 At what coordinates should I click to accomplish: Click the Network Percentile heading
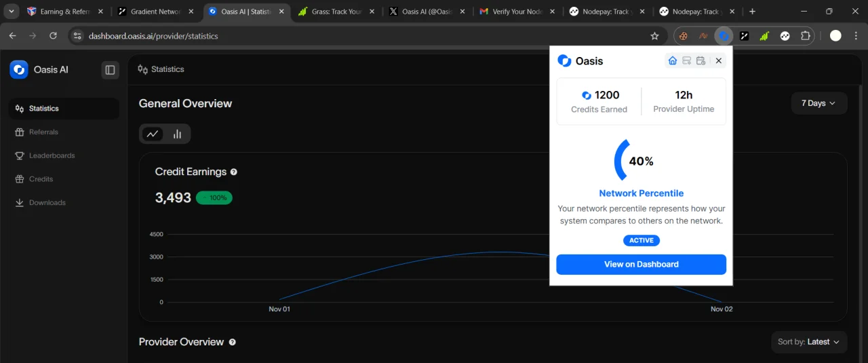pyautogui.click(x=642, y=193)
